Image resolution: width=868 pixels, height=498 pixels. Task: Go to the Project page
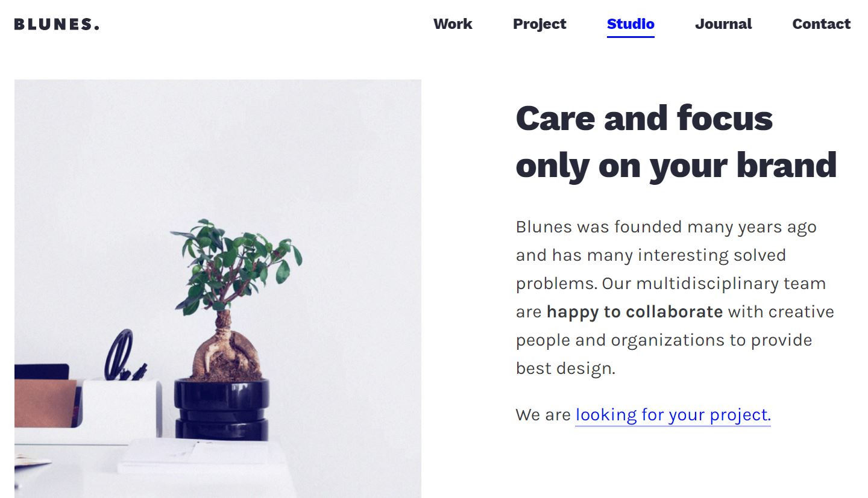(x=539, y=24)
